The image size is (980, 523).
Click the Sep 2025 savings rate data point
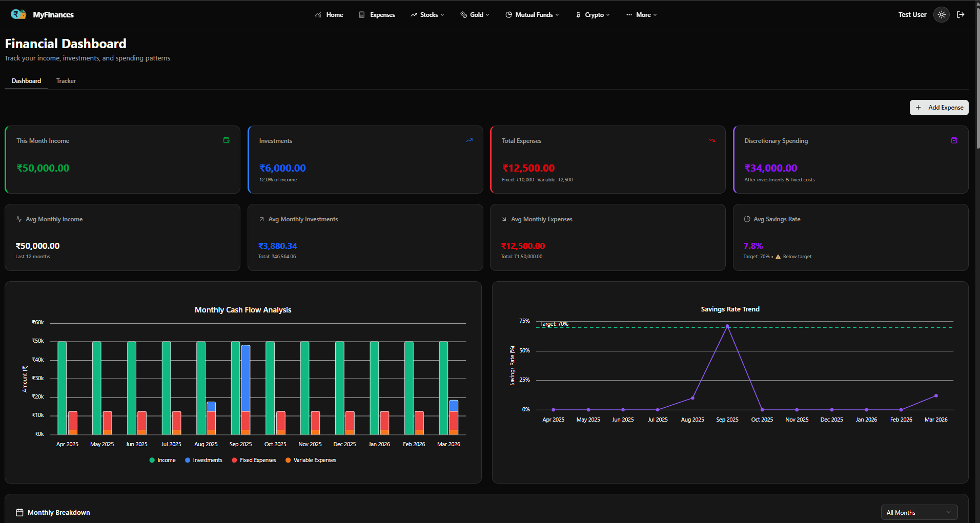click(727, 326)
